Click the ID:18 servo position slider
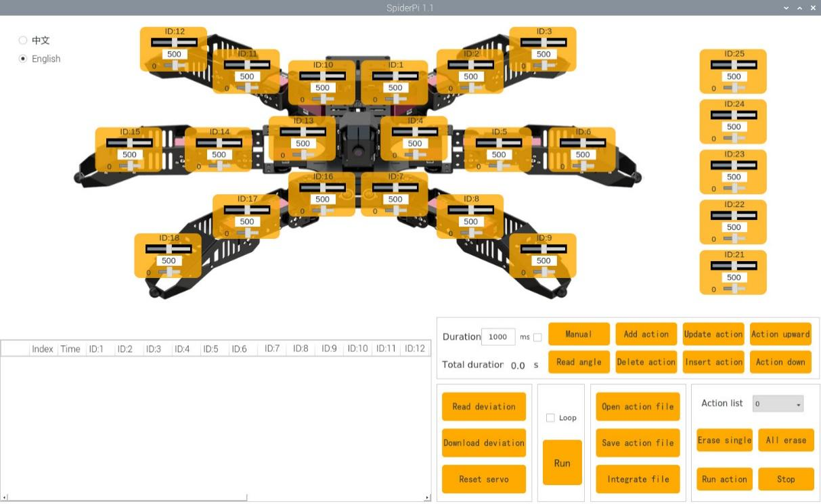Screen dimensions: 821x504 click(x=169, y=248)
